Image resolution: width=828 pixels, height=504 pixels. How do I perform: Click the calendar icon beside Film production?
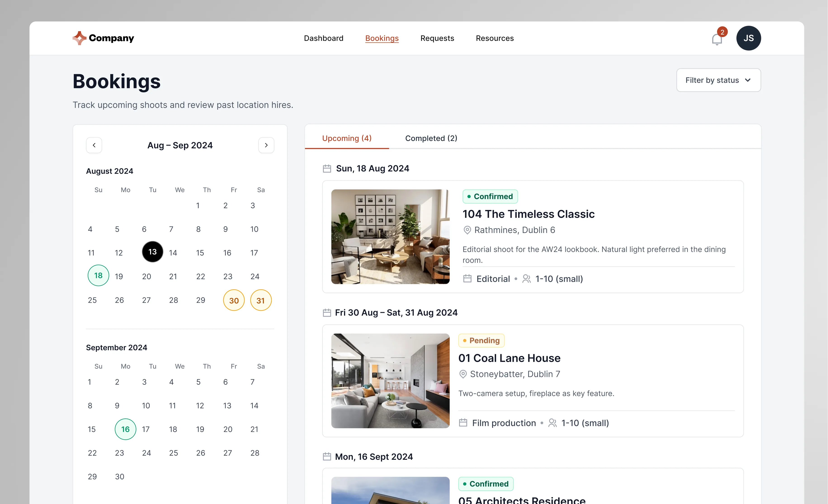tap(463, 423)
